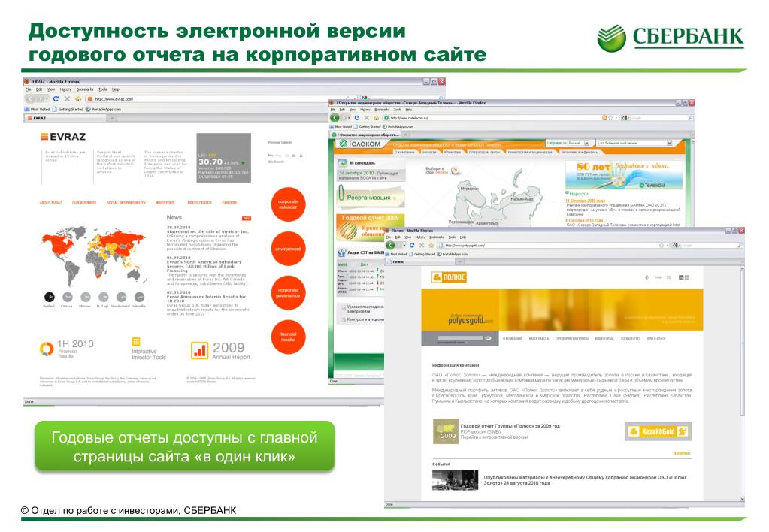
Task: Click bookmark star in Polyus address bar
Action: (661, 245)
